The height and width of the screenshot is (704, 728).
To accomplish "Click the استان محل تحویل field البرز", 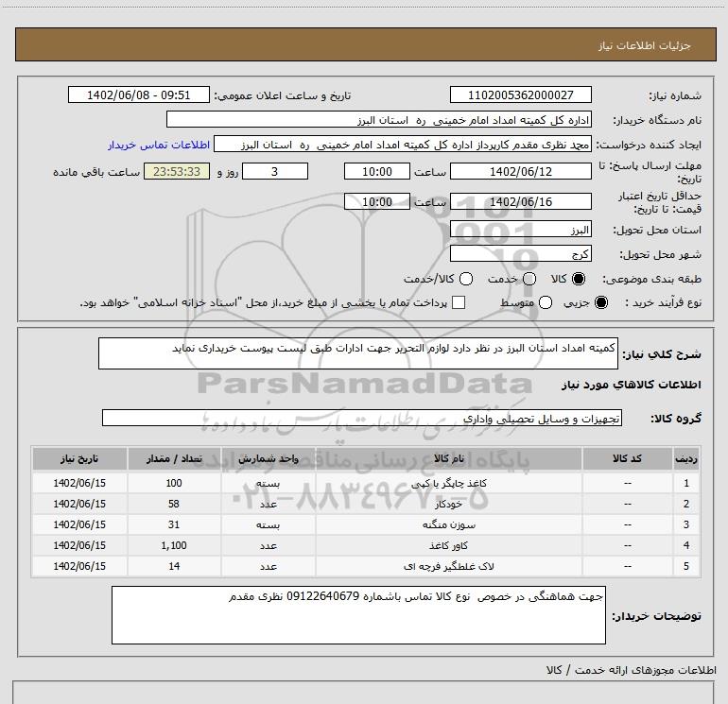I will 520,230.
